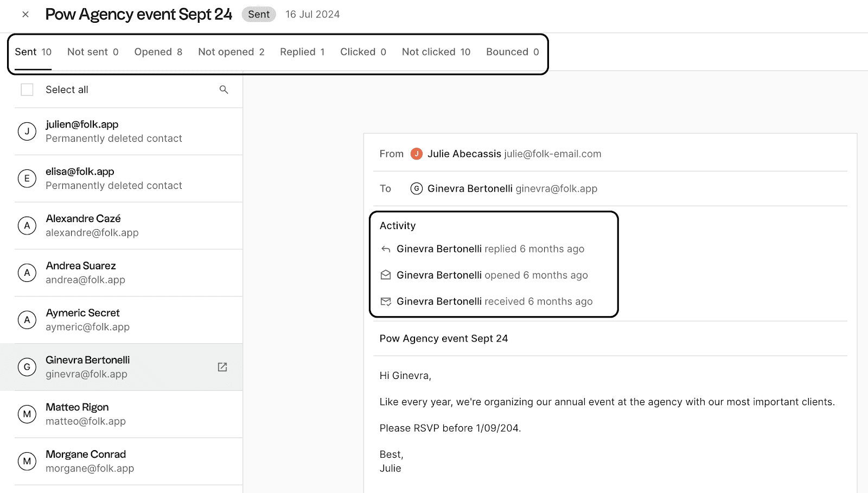Click the campaign title Pow Agency event Sept 24
The height and width of the screenshot is (493, 868).
pyautogui.click(x=139, y=15)
